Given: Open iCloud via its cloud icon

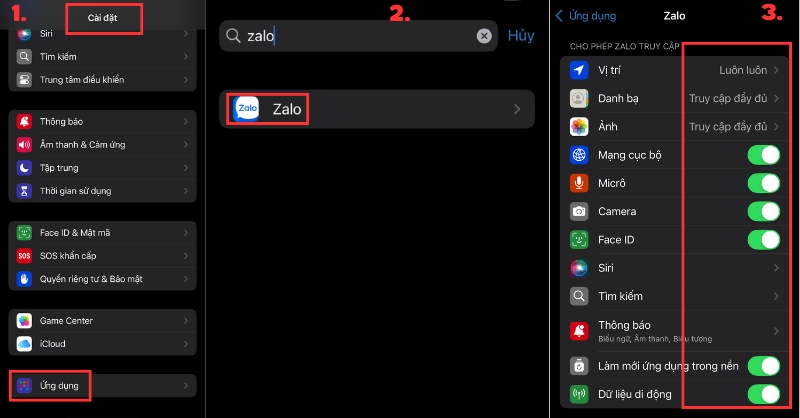Looking at the screenshot, I should tap(24, 343).
